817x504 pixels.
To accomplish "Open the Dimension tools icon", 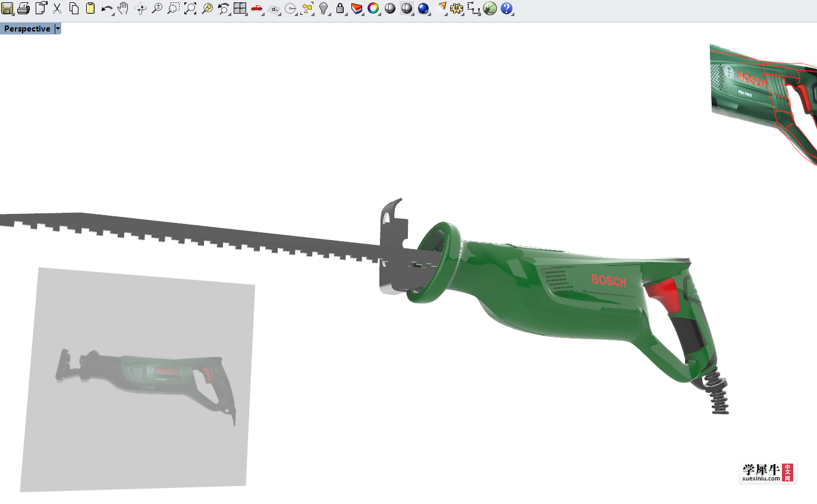I will tap(473, 8).
